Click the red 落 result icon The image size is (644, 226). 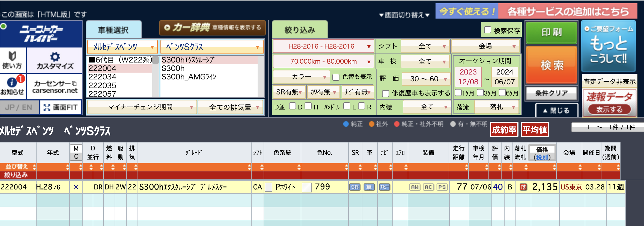(x=523, y=187)
